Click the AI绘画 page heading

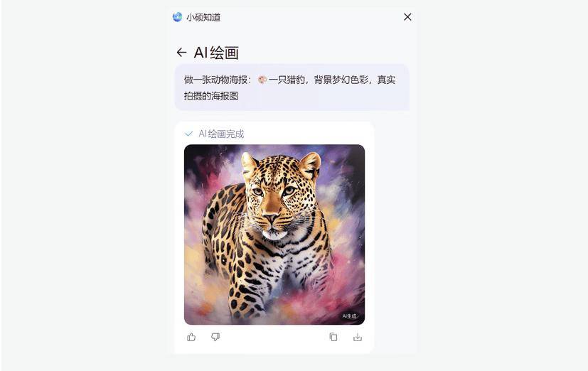216,53
